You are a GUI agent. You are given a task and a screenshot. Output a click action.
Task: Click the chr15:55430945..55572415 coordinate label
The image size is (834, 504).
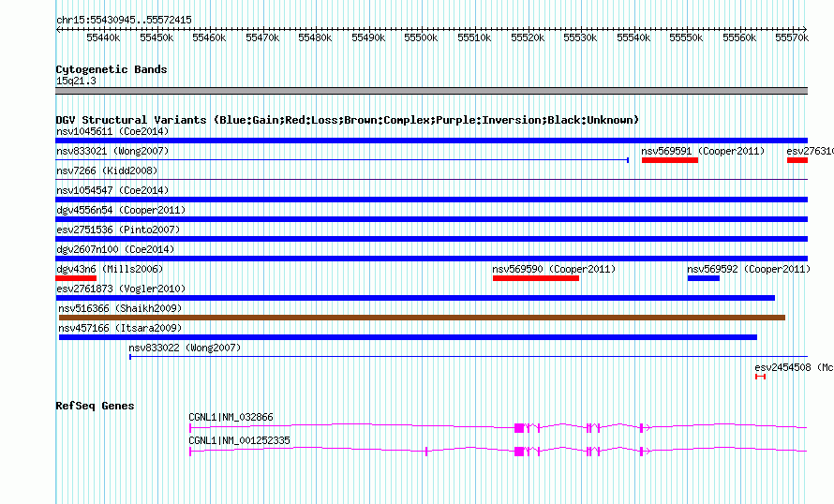pos(124,20)
